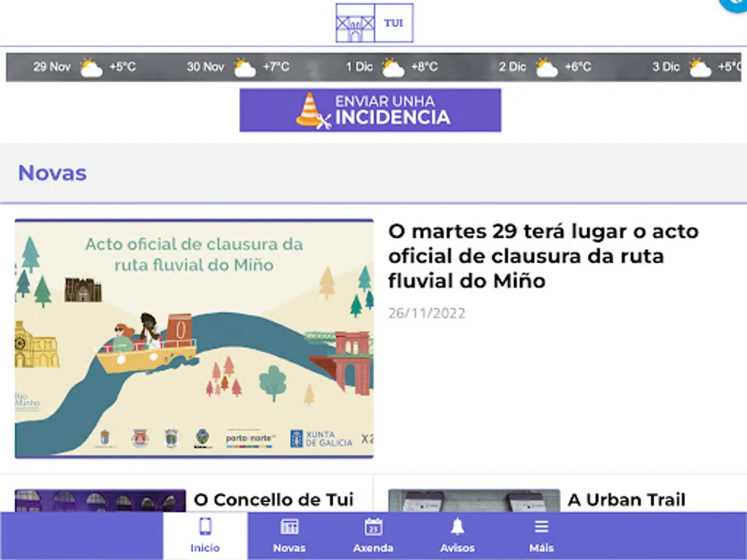Click the sun icon beside 30 Nov forecast
Viewport: 747px width, 560px height.
243,67
